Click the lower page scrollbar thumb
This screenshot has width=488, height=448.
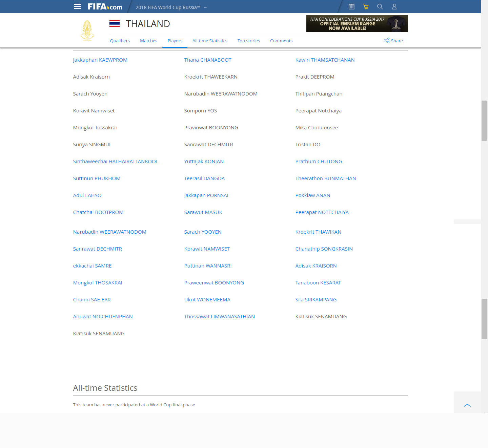(484, 319)
